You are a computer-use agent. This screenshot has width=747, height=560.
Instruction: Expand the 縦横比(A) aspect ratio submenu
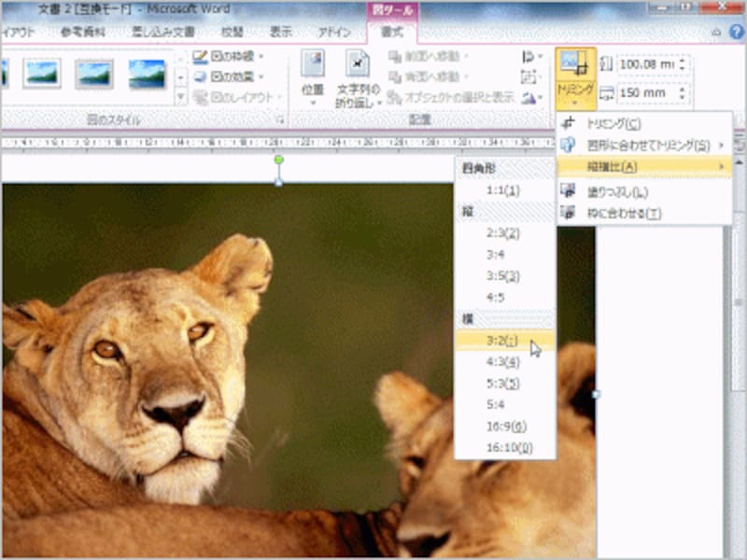tap(644, 167)
